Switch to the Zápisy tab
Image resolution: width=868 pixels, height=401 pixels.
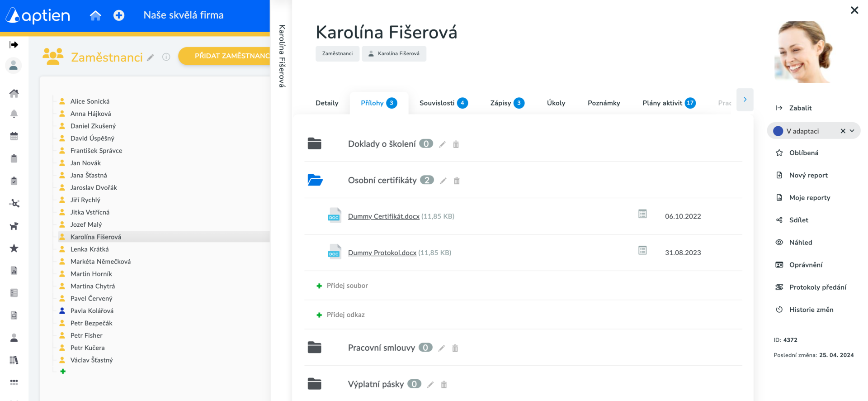[x=507, y=103]
